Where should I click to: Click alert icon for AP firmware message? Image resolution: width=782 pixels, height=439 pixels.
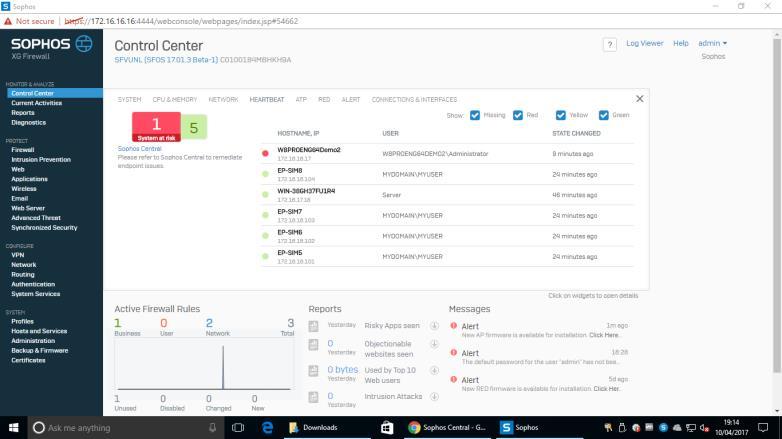pos(453,326)
